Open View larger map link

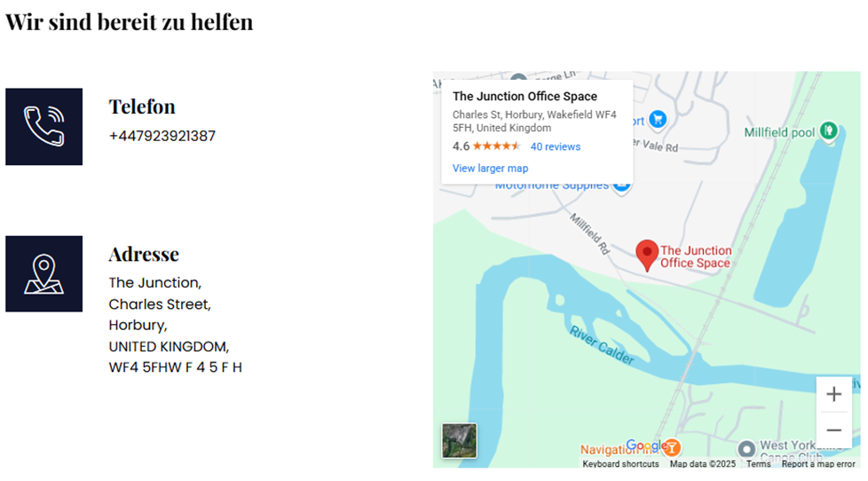(490, 169)
